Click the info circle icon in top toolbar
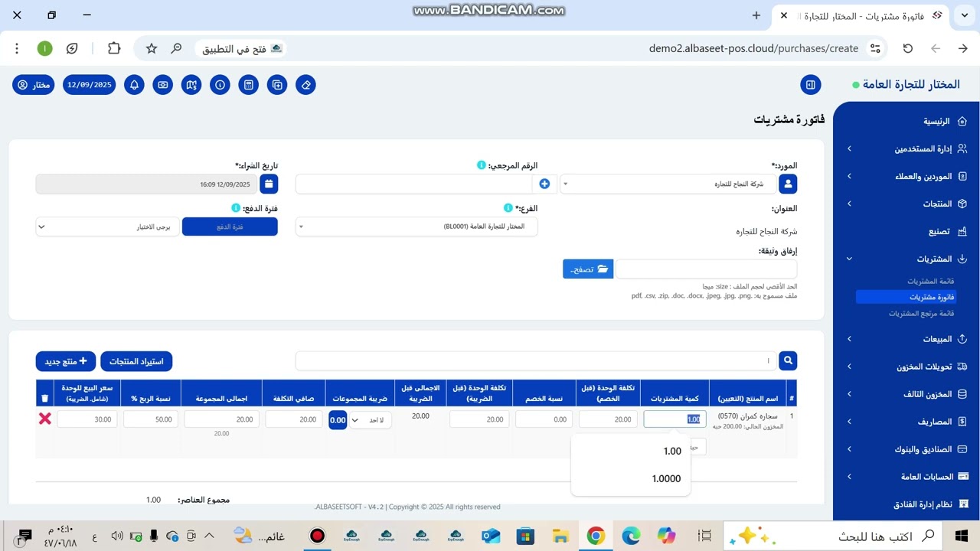Viewport: 980px width, 551px height. pos(220,85)
